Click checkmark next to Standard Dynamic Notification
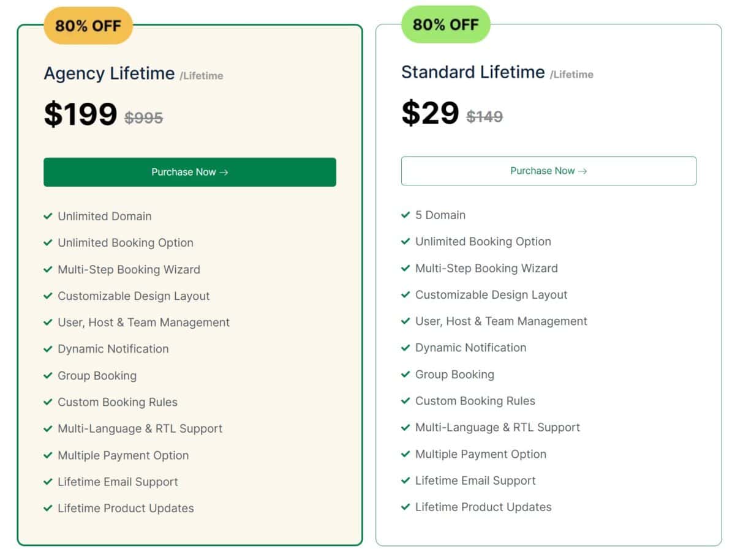This screenshot has width=735, height=560. point(405,348)
